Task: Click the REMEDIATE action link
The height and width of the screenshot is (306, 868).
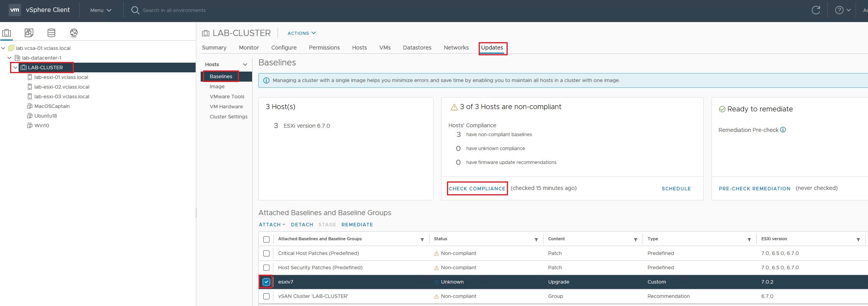Action: pyautogui.click(x=357, y=225)
